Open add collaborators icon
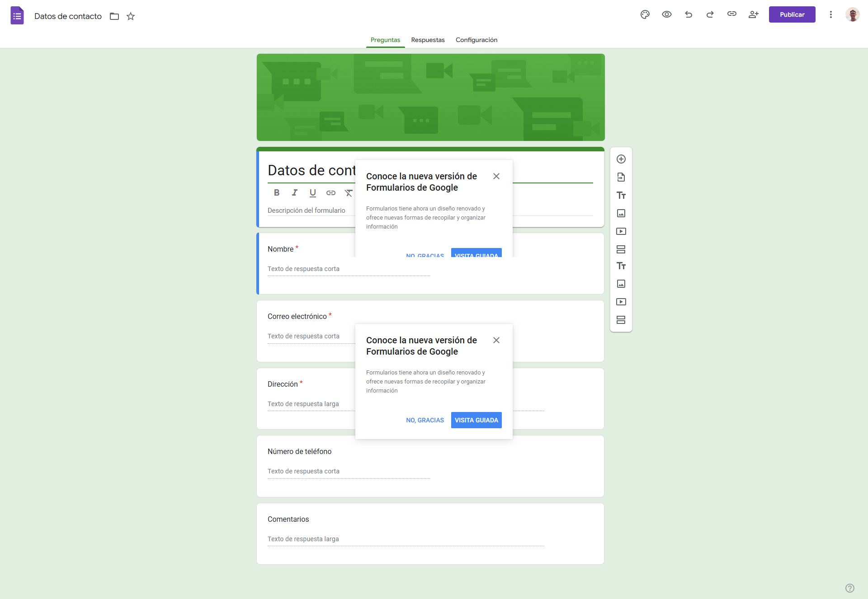The width and height of the screenshot is (868, 599). click(753, 14)
